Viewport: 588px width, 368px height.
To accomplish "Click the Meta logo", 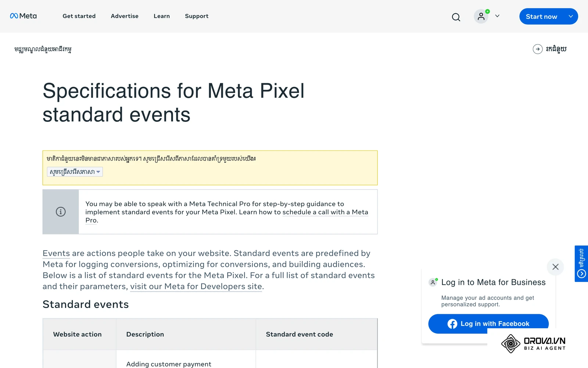I will click(23, 16).
